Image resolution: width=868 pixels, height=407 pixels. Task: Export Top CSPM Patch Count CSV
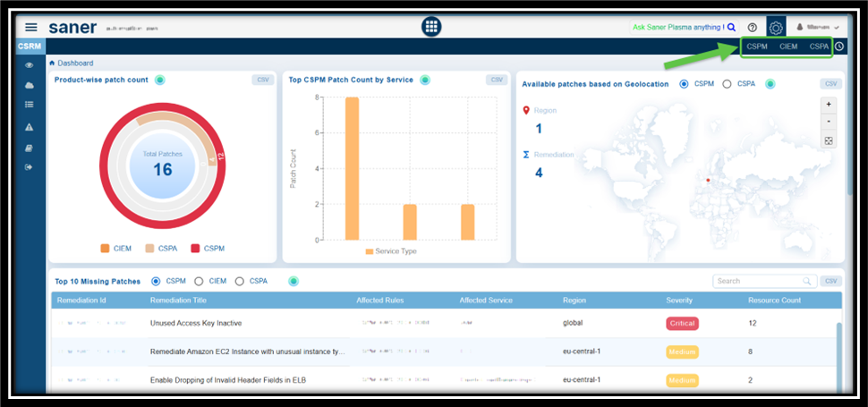(x=497, y=80)
